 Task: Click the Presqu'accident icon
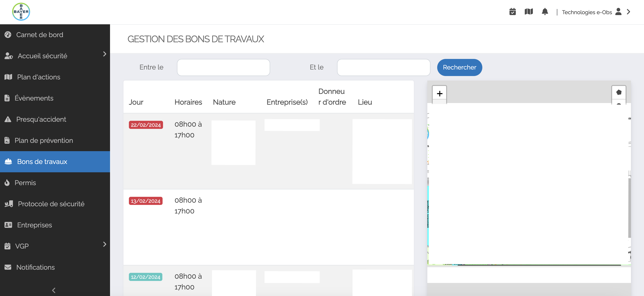click(x=8, y=119)
